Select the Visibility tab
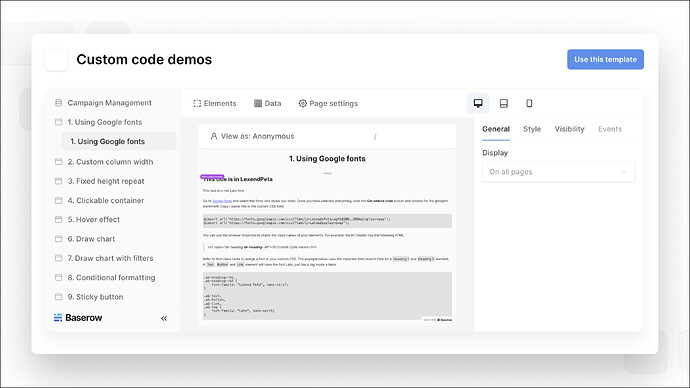690x388 pixels. [569, 129]
